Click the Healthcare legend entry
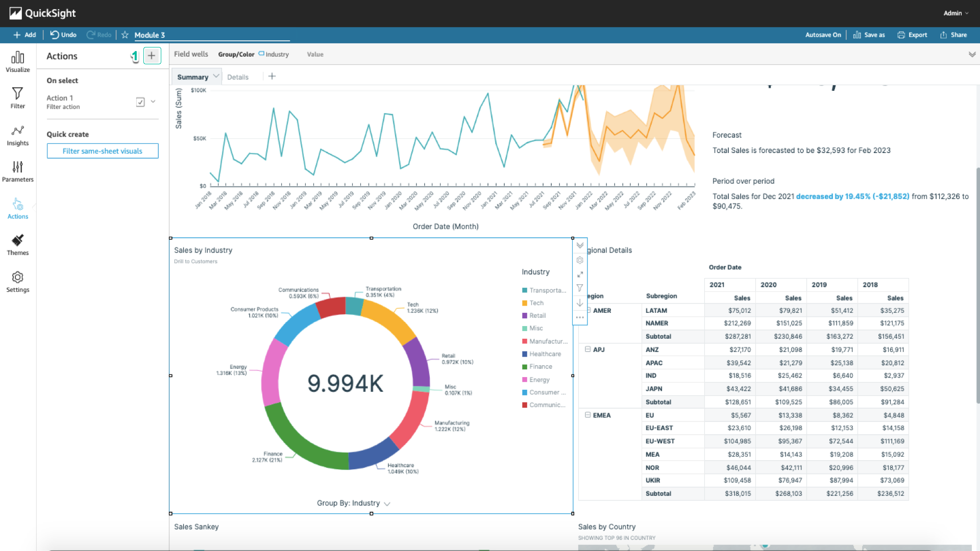Viewport: 980px width, 551px height. point(541,354)
